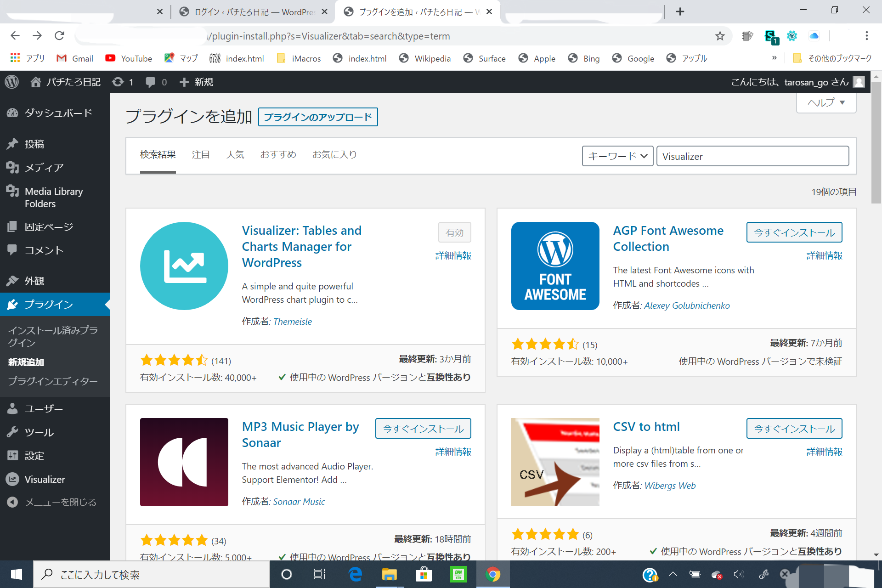Click Visualizer plugin chart thumbnail
This screenshot has height=588, width=882.
pyautogui.click(x=184, y=266)
